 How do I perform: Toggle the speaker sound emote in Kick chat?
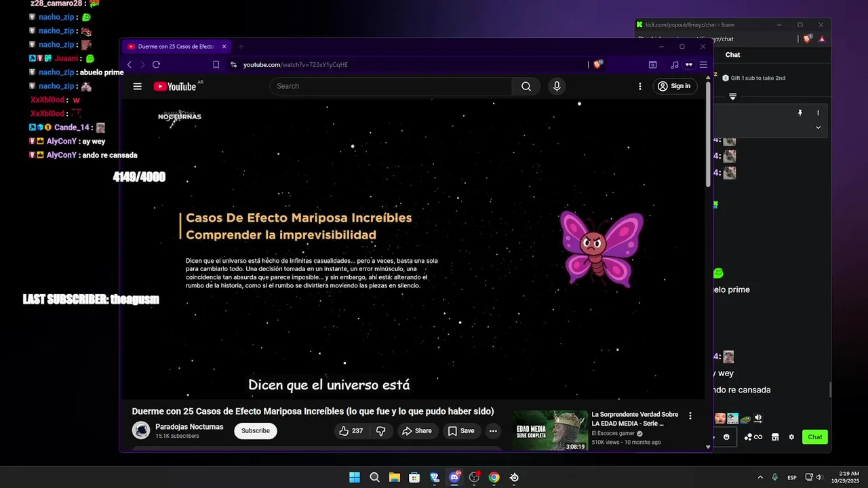pos(757,419)
